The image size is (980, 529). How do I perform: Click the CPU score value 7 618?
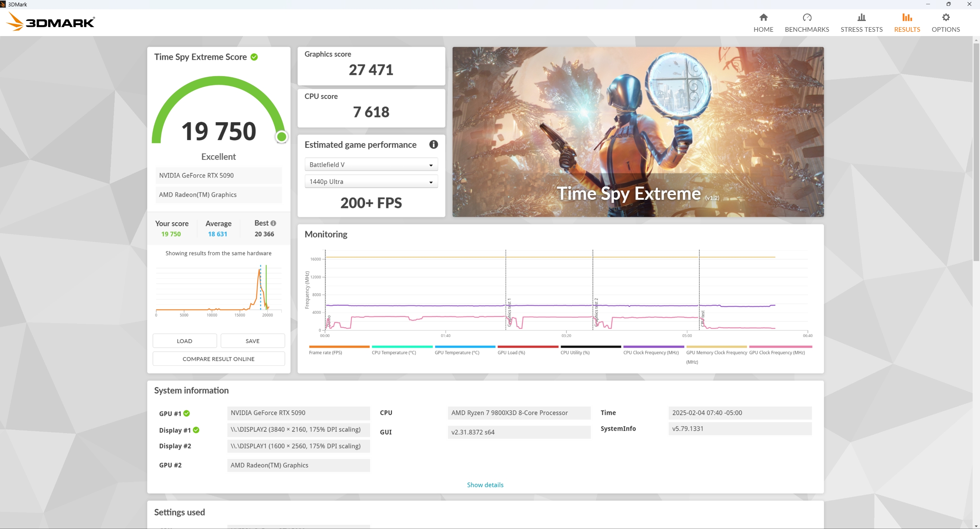pos(371,112)
